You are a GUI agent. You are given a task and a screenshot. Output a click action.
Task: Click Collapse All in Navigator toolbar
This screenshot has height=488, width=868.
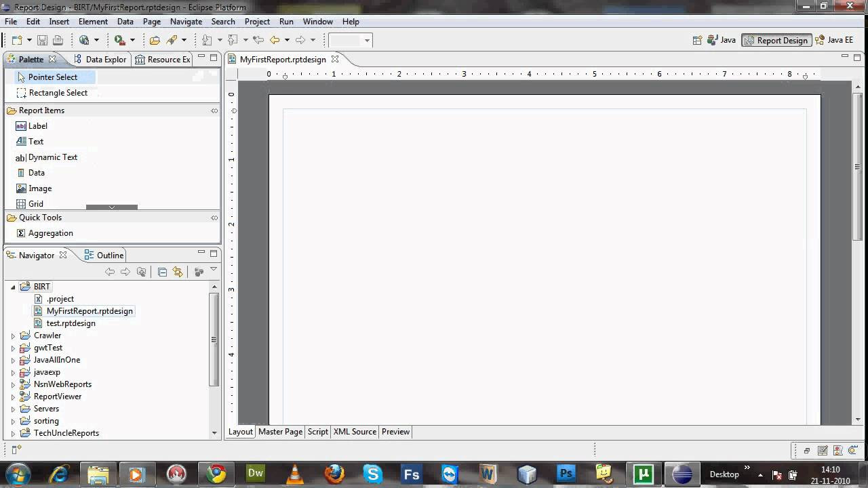[x=162, y=272]
